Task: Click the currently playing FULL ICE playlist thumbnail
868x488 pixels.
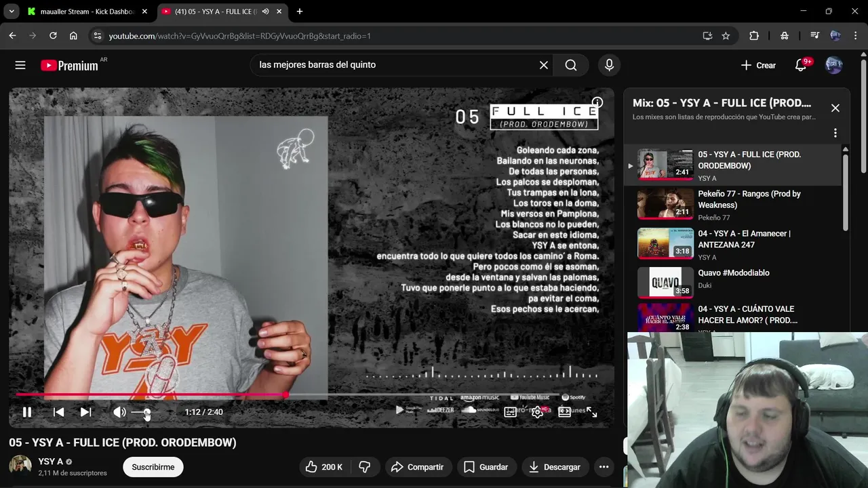Action: [665, 164]
